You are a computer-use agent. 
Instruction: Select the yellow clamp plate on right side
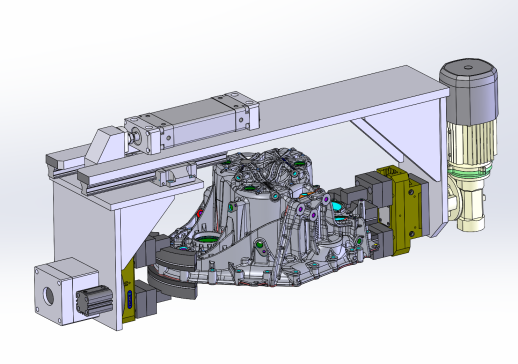(x=400, y=210)
